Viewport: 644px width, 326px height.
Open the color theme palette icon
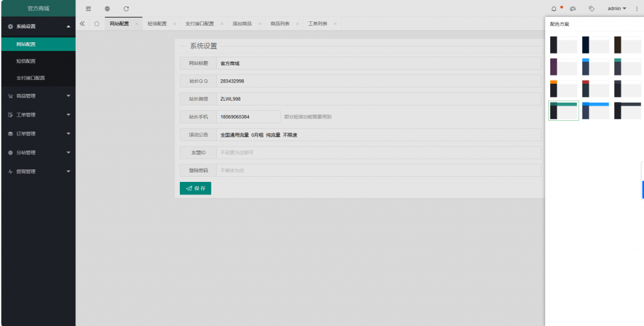(573, 9)
